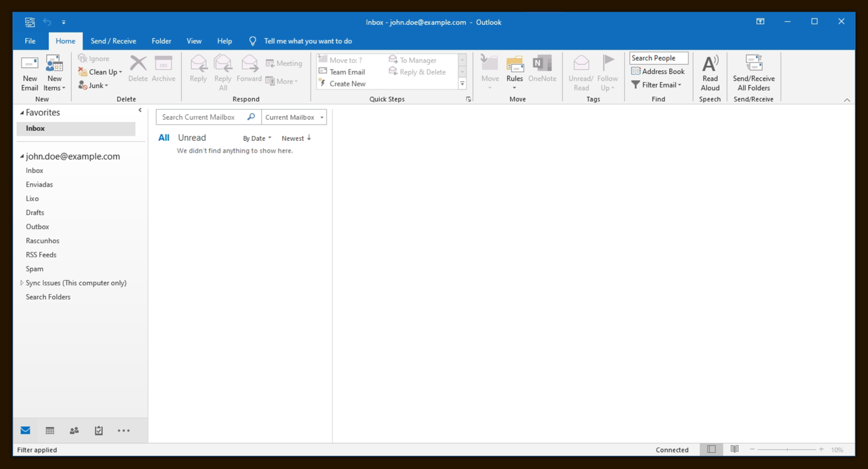Viewport: 868px width, 469px height.
Task: Open the Rascunhos folder
Action: pos(43,241)
